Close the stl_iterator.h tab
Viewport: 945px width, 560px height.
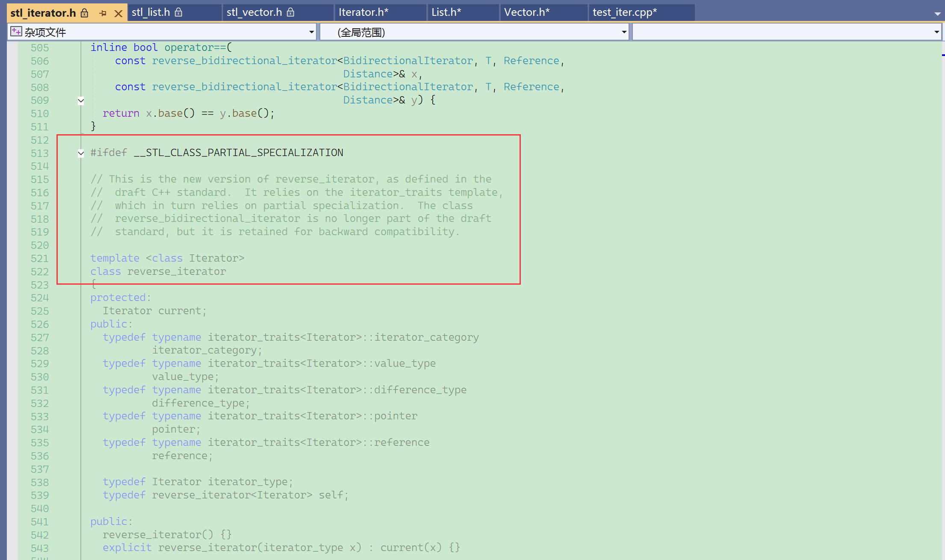pyautogui.click(x=118, y=13)
